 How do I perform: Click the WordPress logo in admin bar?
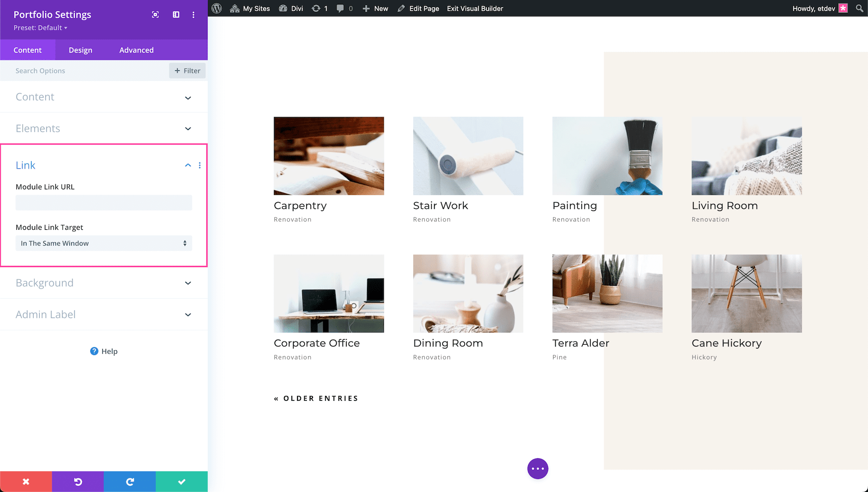[x=217, y=8]
